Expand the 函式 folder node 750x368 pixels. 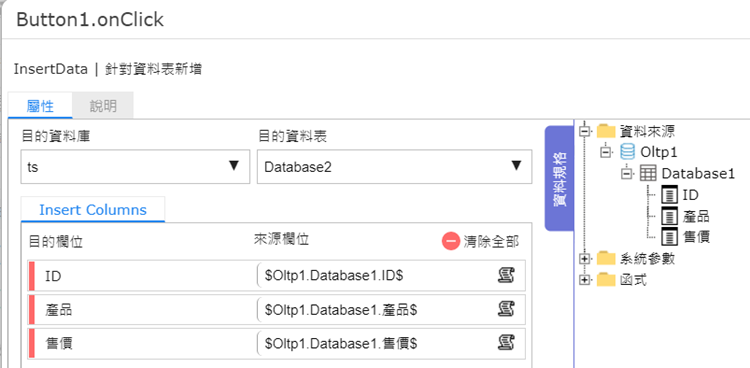tap(585, 280)
